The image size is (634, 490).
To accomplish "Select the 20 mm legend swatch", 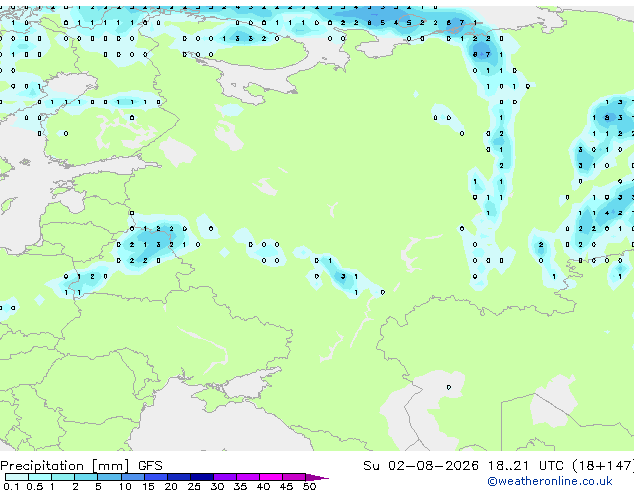I will pyautogui.click(x=178, y=477).
